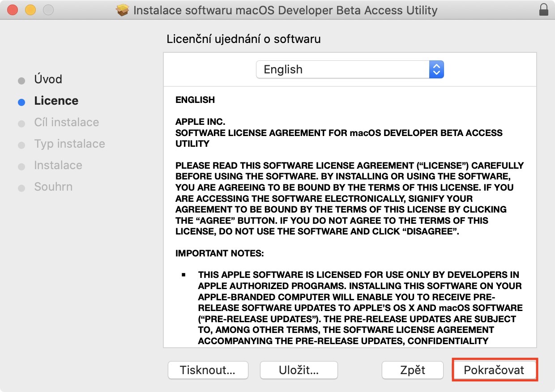Click the Souhrn step in the sidebar
This screenshot has height=392, width=555.
[53, 187]
